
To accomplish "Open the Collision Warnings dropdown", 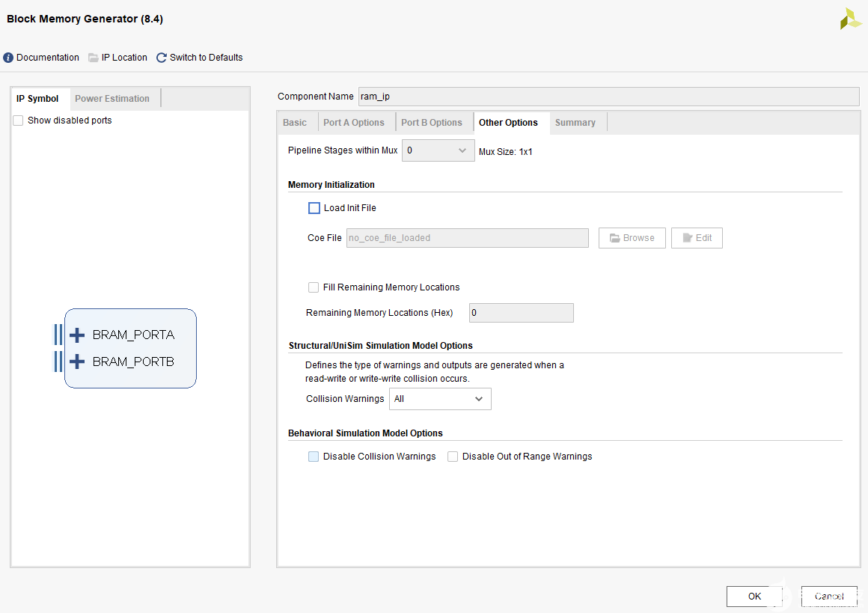I will tap(440, 399).
